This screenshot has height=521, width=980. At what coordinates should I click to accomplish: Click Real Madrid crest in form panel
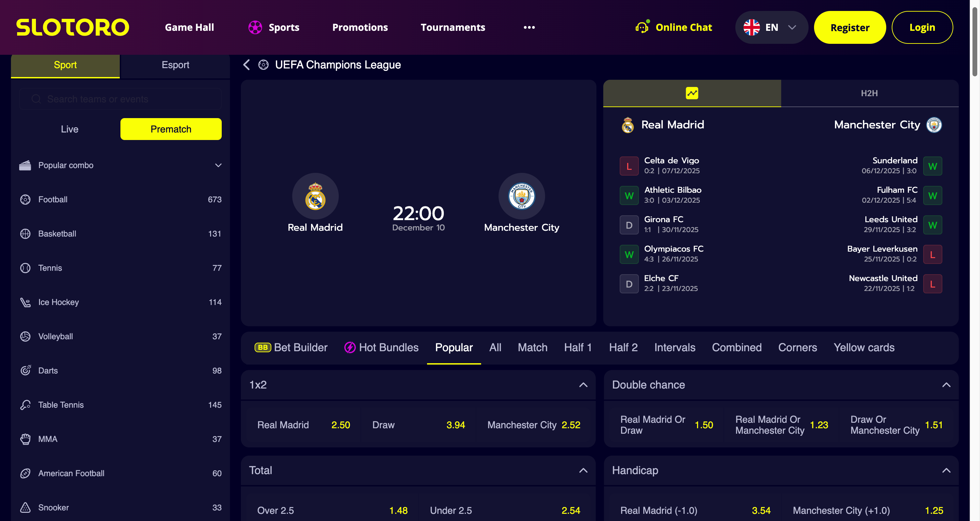click(628, 125)
